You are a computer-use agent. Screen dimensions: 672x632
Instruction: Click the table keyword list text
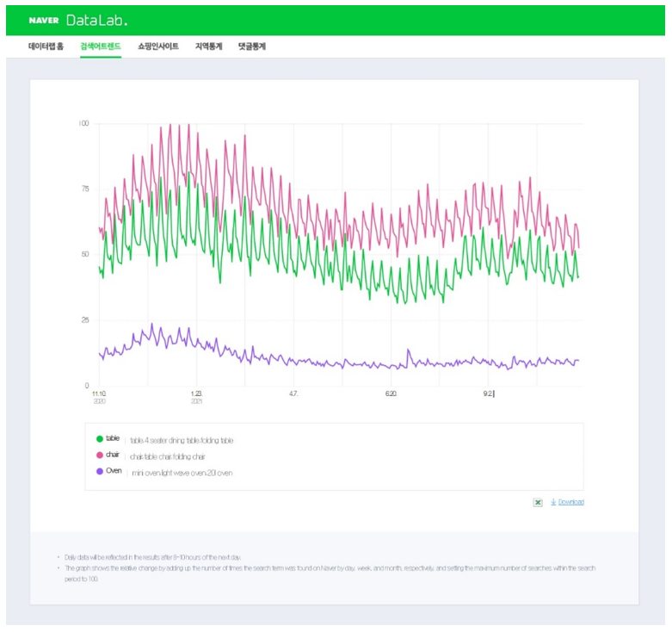click(182, 440)
